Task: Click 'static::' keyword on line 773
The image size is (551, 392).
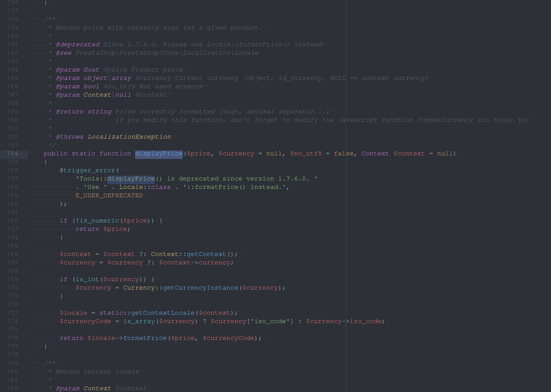Action: [115, 313]
